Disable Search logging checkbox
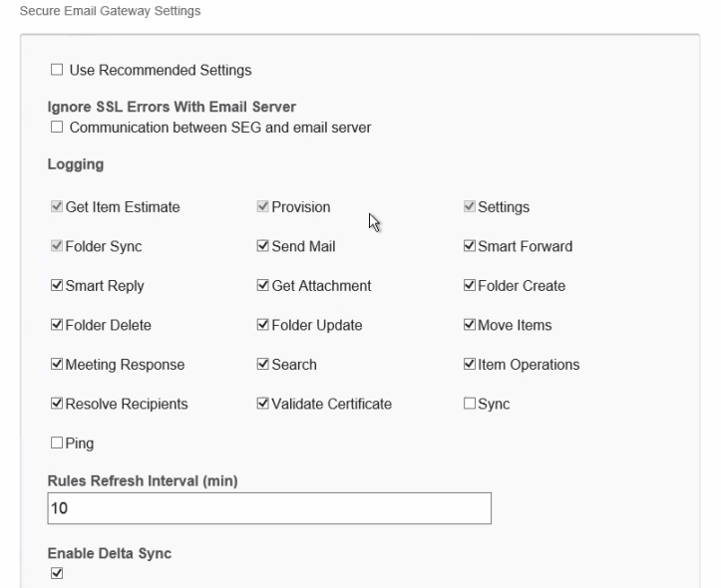 tap(263, 365)
